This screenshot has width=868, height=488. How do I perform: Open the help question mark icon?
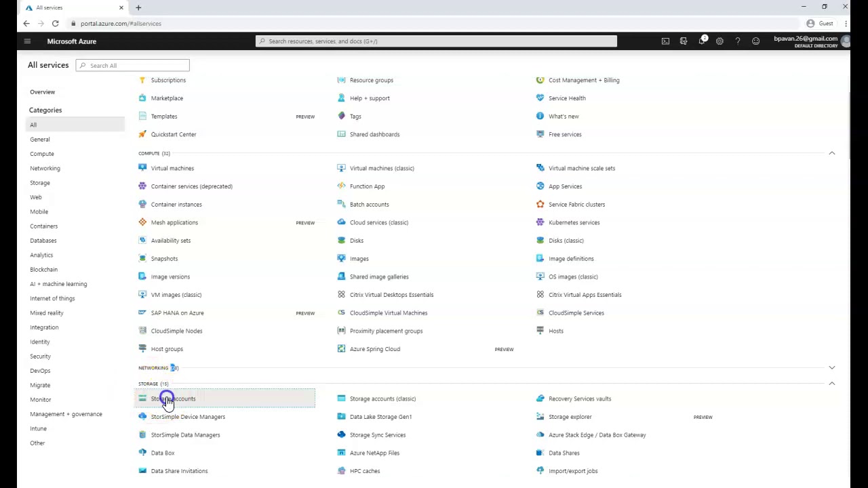pos(738,41)
